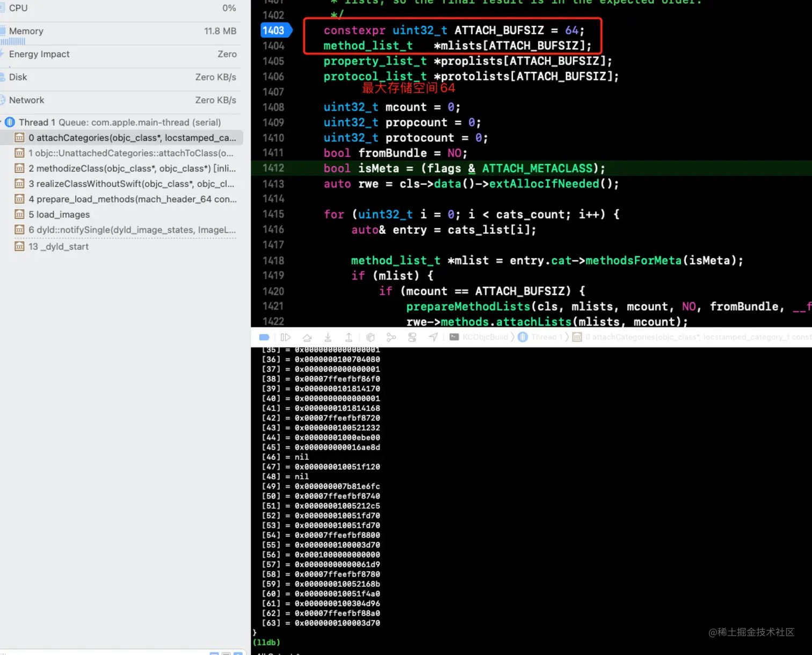Viewport: 812px width, 655px height.
Task: Click the Simulate Location arrow icon
Action: tap(433, 337)
